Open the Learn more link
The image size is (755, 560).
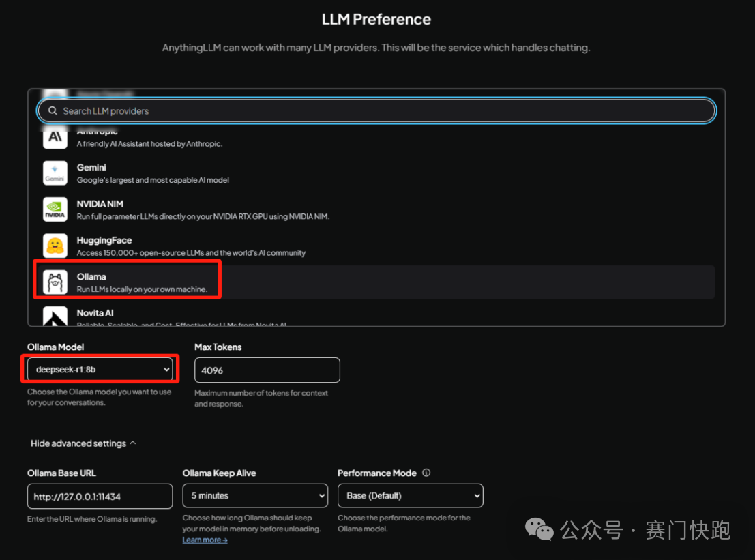(205, 540)
